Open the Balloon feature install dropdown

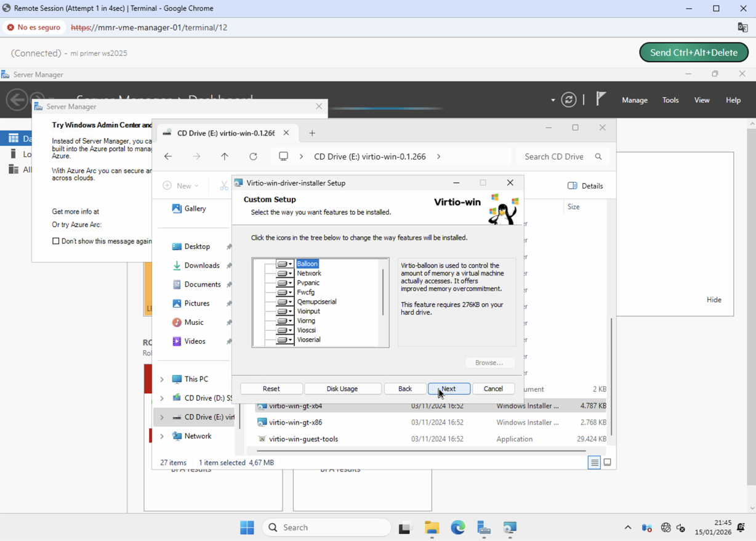(289, 263)
